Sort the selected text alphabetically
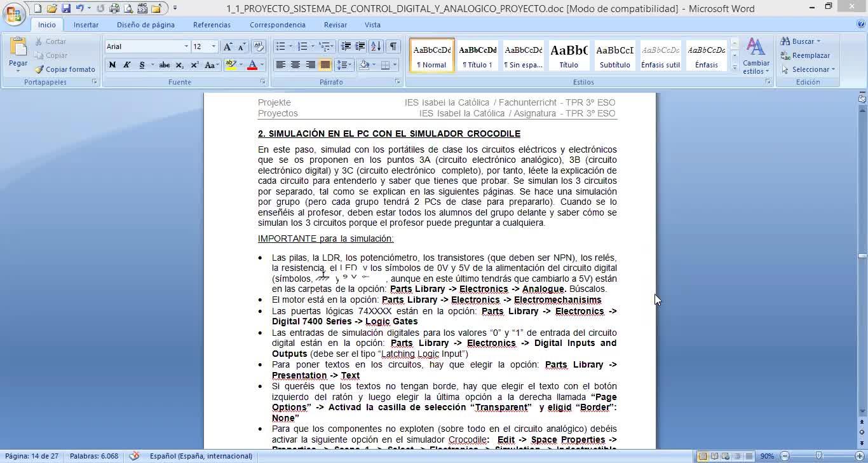Viewport: 868px width, 463px height. point(376,46)
